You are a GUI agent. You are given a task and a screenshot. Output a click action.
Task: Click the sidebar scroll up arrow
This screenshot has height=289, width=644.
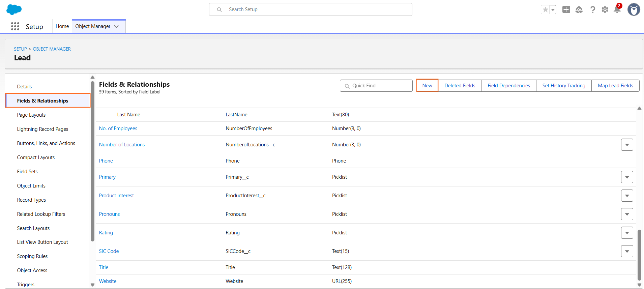click(93, 77)
